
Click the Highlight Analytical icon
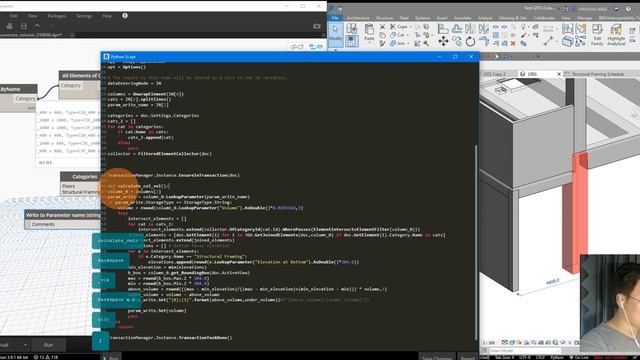point(616,34)
